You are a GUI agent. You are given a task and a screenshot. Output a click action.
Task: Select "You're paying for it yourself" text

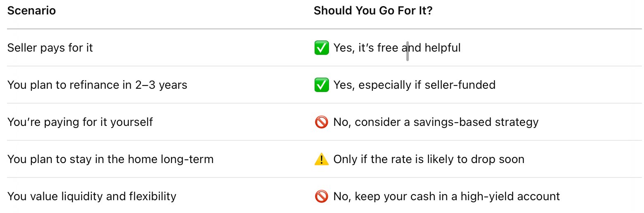coord(80,122)
